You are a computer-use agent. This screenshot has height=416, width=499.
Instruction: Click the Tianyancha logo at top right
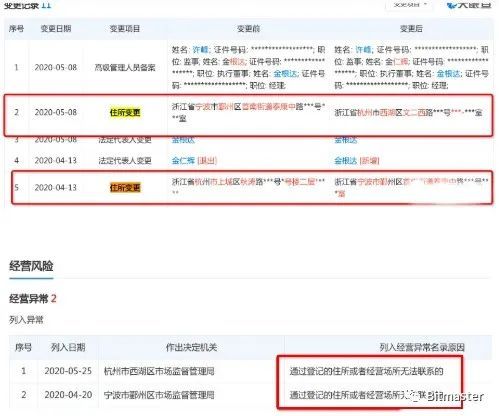[469, 4]
